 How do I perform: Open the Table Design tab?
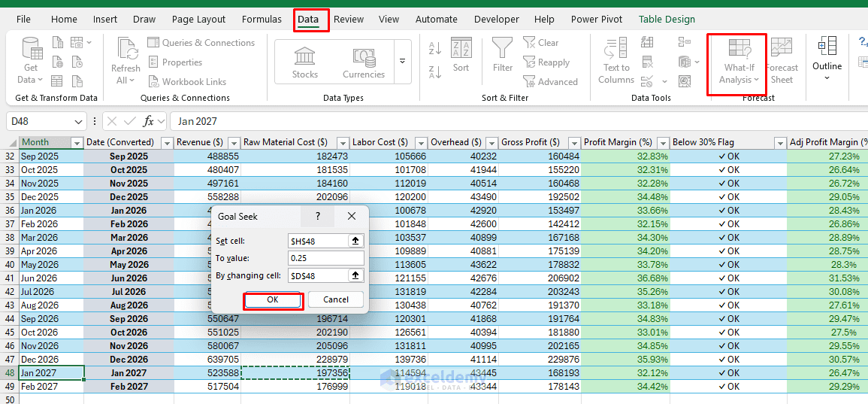(x=667, y=20)
